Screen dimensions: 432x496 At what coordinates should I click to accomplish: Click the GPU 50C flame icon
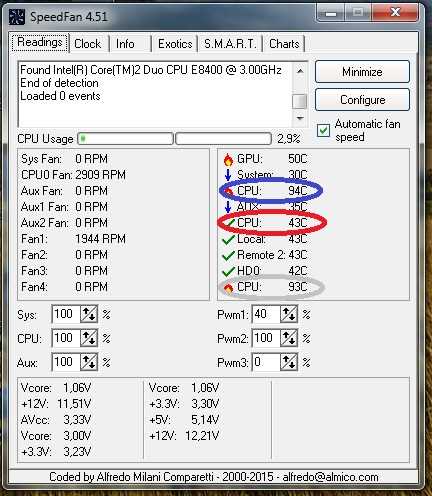[x=228, y=159]
